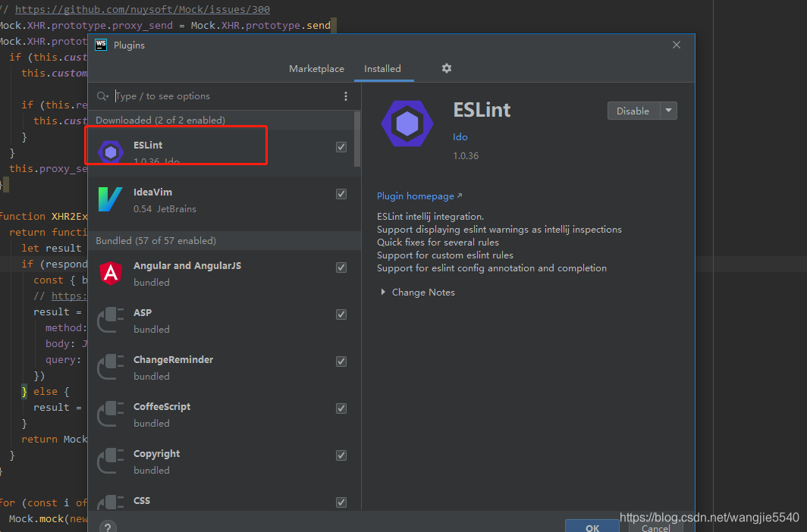Viewport: 807px width, 532px height.
Task: Toggle the Angular and AngularJS checkbox
Action: point(341,268)
